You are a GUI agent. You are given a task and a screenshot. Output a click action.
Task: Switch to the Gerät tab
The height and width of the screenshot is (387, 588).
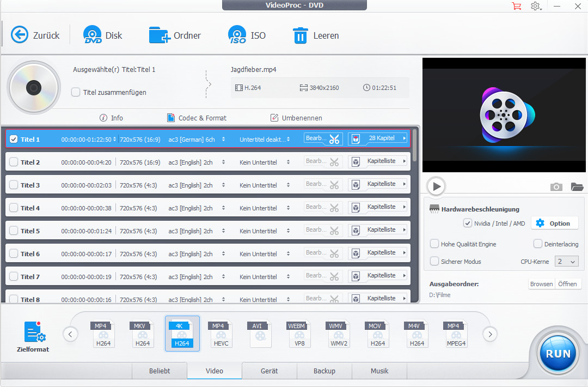[x=269, y=371]
